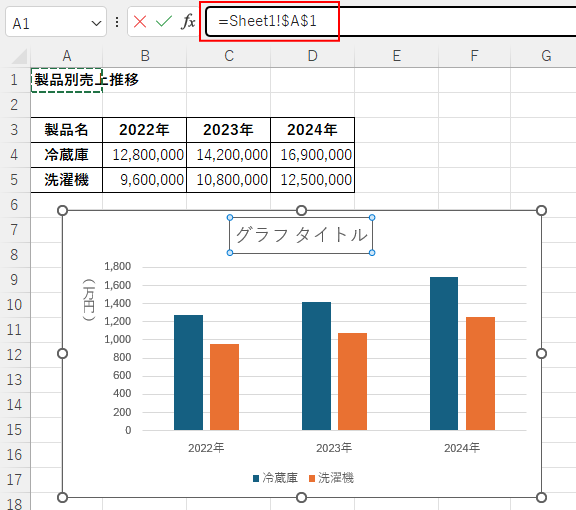The height and width of the screenshot is (510, 576).
Task: Select row 1 header
Action: (15, 80)
